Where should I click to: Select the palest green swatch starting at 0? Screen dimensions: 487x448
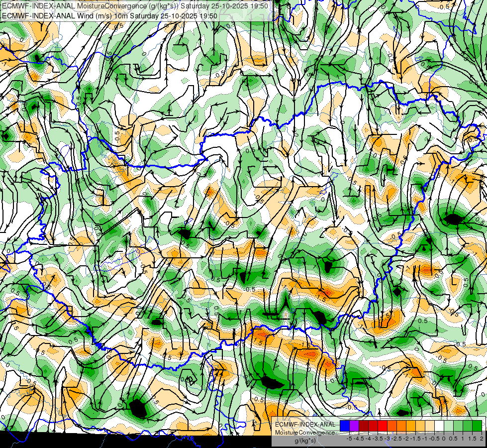point(449,426)
